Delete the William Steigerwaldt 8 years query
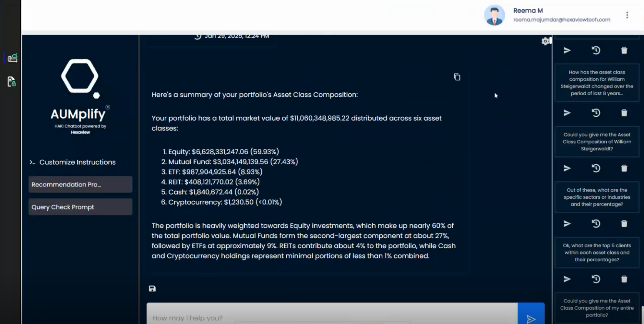 [x=624, y=113]
